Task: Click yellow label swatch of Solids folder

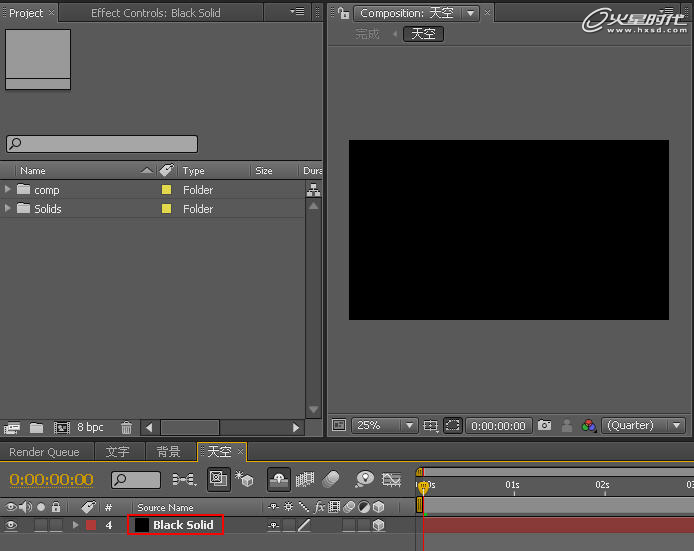Action: (166, 208)
